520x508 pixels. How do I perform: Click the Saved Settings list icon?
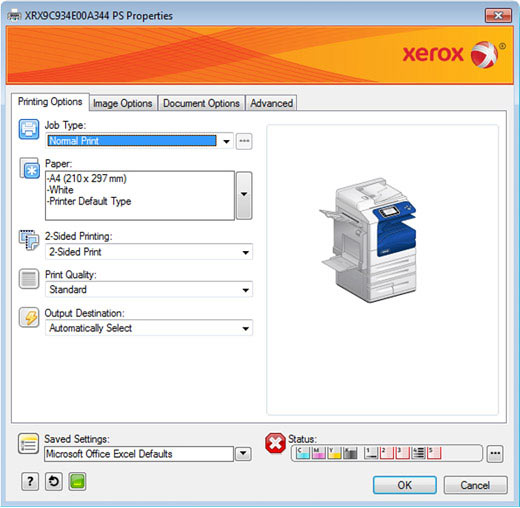coord(28,444)
